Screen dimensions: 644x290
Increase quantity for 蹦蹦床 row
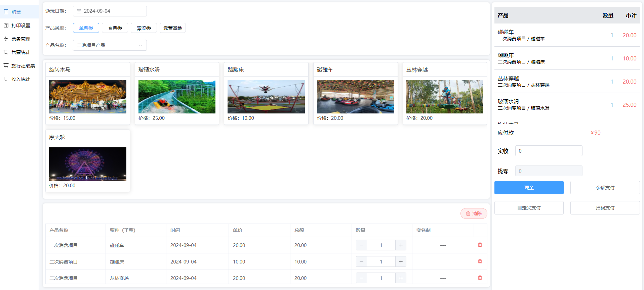(x=401, y=261)
